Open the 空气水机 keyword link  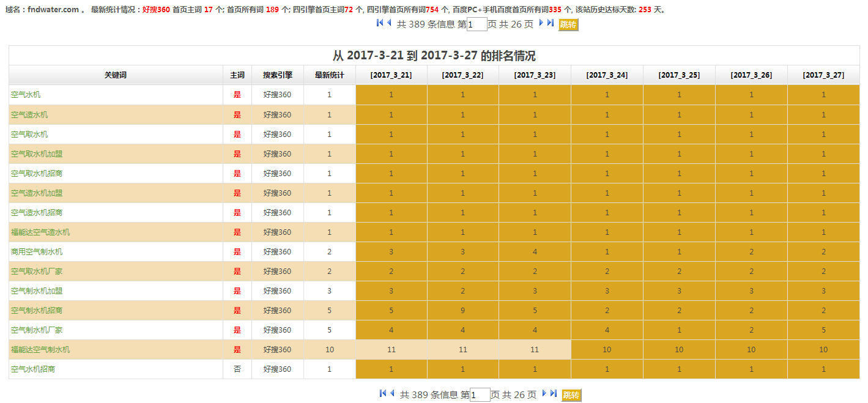(x=26, y=95)
